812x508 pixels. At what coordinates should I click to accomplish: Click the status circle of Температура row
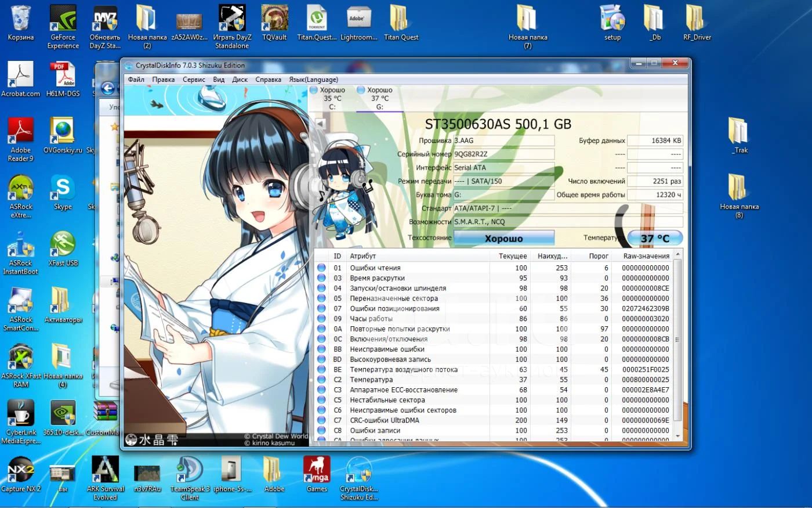(x=321, y=380)
